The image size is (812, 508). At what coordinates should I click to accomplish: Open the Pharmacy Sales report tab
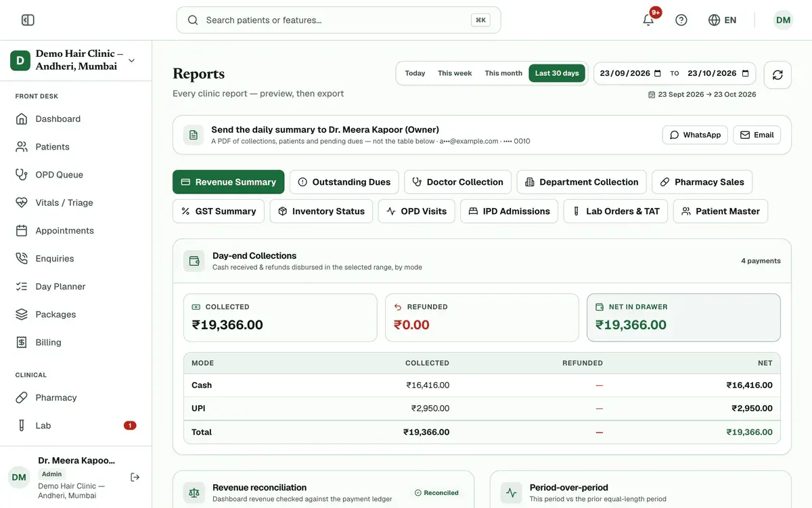coord(702,182)
